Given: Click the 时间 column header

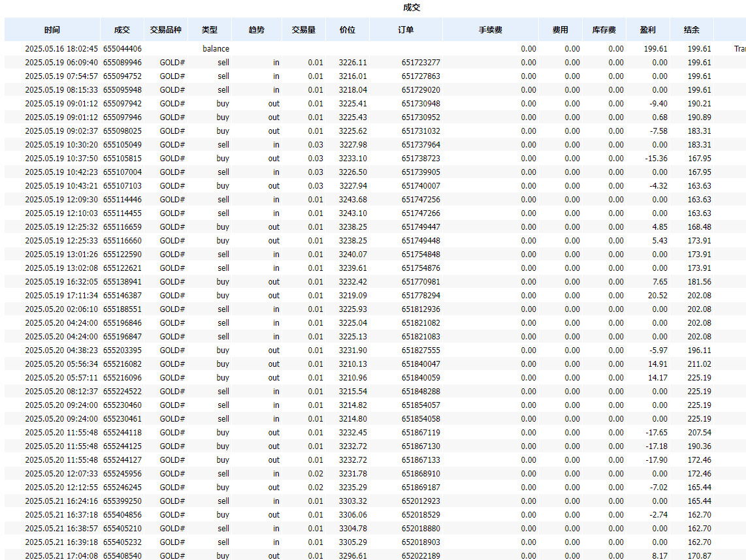Looking at the screenshot, I should (52, 29).
